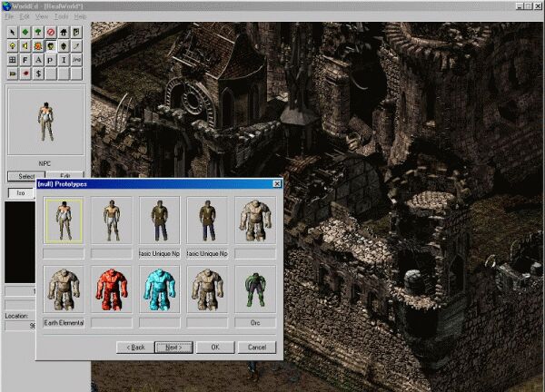Select the letter P tool
The height and width of the screenshot is (392, 545).
coord(51,60)
